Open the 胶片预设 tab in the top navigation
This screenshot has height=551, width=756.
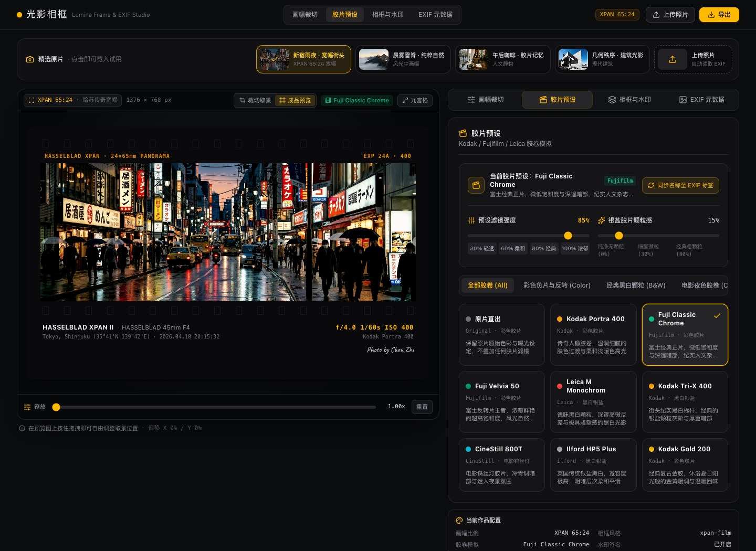click(x=345, y=15)
